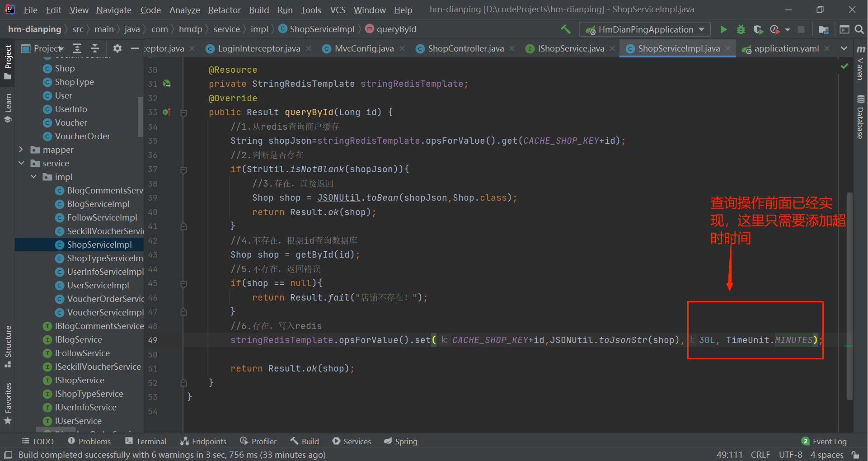Toggle fold marker at line 47
Viewport: 868px width, 461px height.
(x=183, y=312)
